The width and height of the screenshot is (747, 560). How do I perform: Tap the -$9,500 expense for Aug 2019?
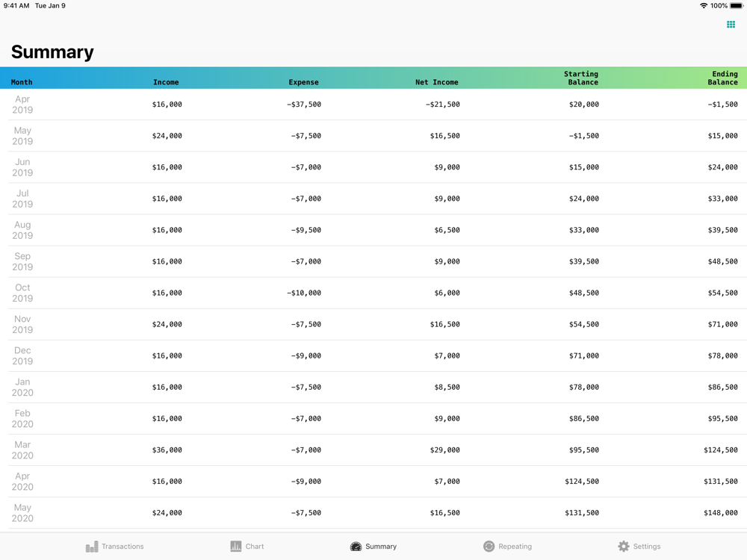pos(306,230)
